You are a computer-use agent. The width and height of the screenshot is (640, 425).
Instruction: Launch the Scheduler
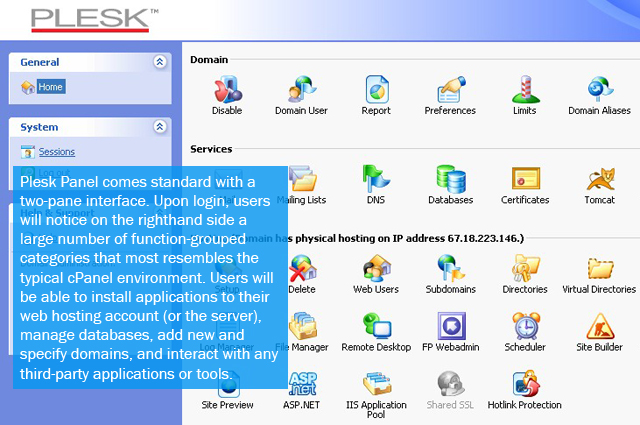click(525, 328)
